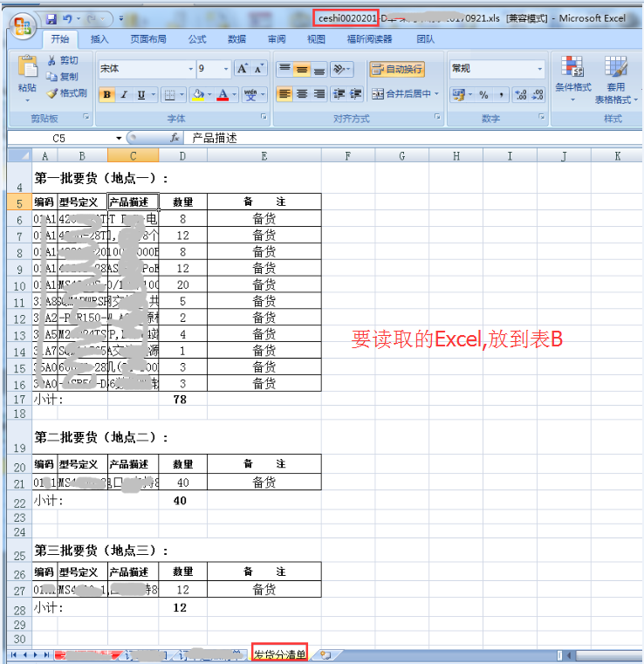644x664 pixels.
Task: Toggle Italic formatting
Action: [124, 95]
